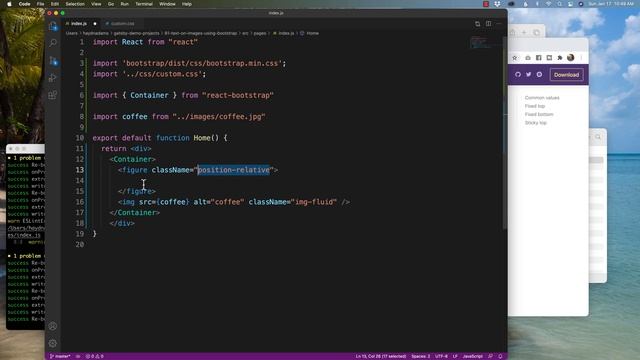The image size is (640, 360).
Task: Open the Run menu
Action: (x=124, y=4)
